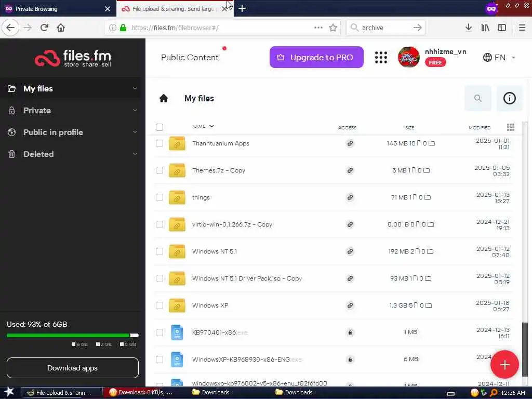Check the Windows NT 5.1 checkbox
This screenshot has height=399, width=532.
pos(159,251)
